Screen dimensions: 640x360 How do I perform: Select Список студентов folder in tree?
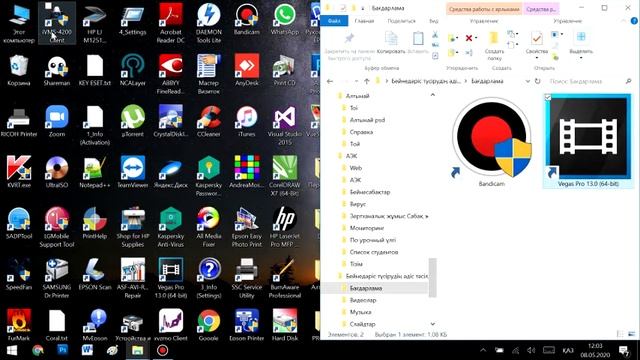tap(374, 252)
